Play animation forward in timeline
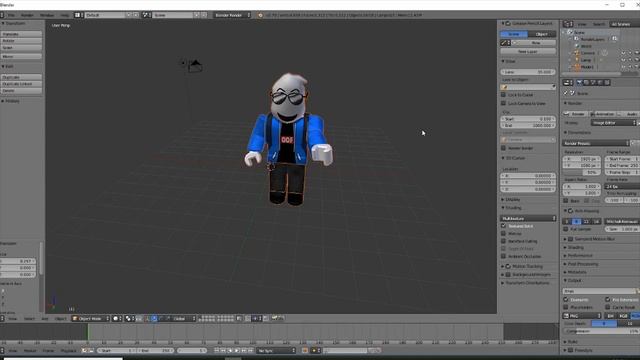Screen dimensions: 640x360 pos(237,351)
